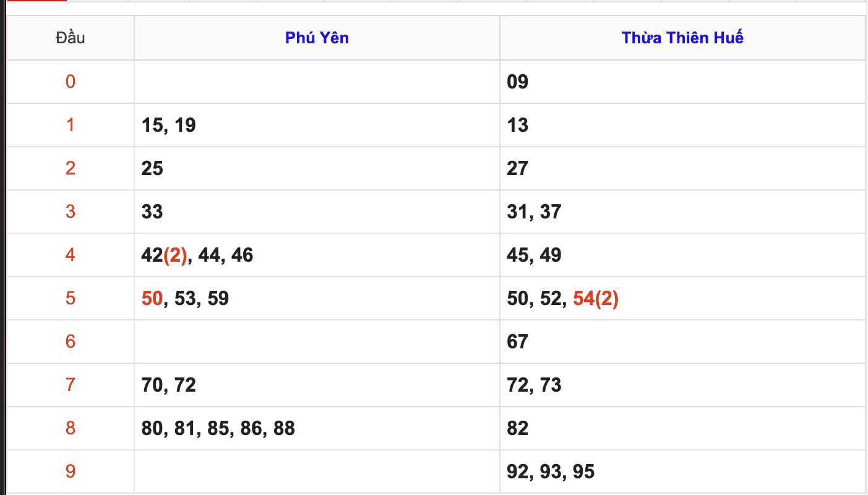Click the 82 result in Thừa Thiên Huế
The width and height of the screenshot is (868, 495).
point(517,428)
